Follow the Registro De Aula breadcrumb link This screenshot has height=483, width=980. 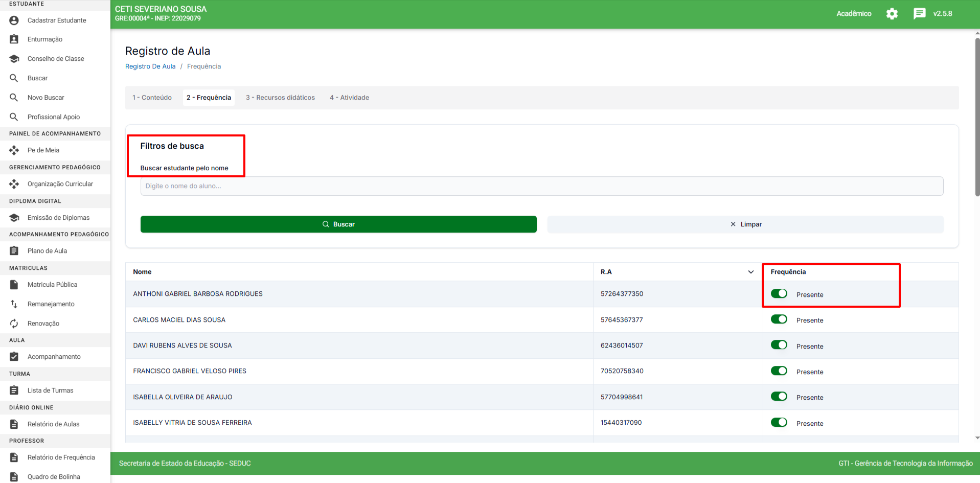(150, 66)
